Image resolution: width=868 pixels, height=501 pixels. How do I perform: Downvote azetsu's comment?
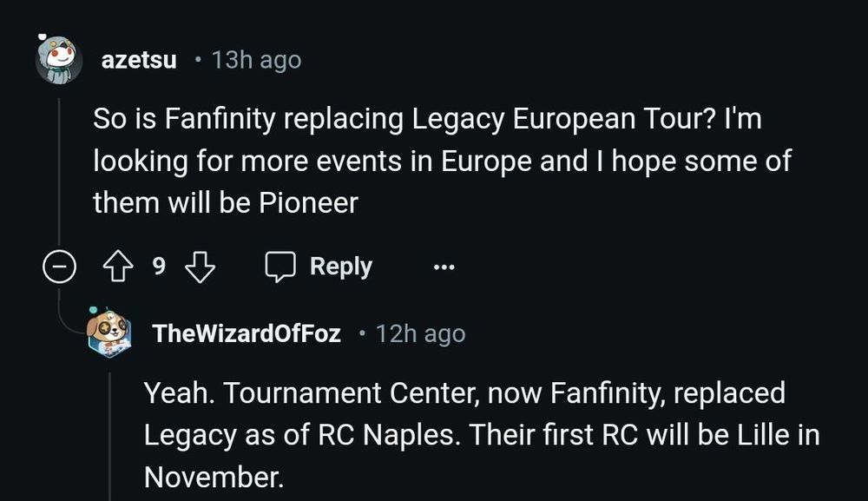[x=201, y=267]
